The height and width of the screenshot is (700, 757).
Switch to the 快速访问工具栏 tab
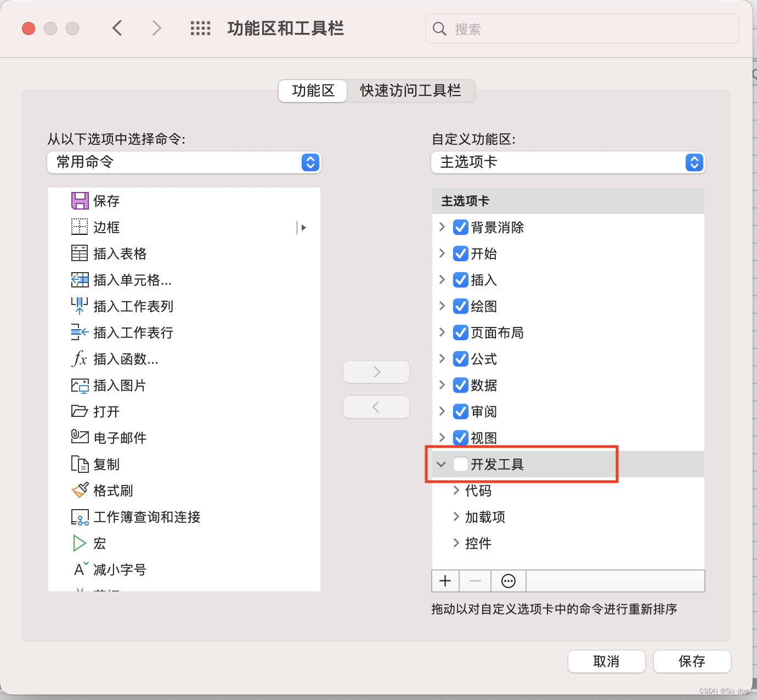click(x=410, y=91)
